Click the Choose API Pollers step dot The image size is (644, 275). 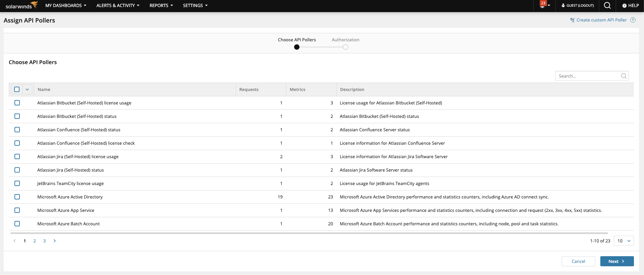click(297, 47)
